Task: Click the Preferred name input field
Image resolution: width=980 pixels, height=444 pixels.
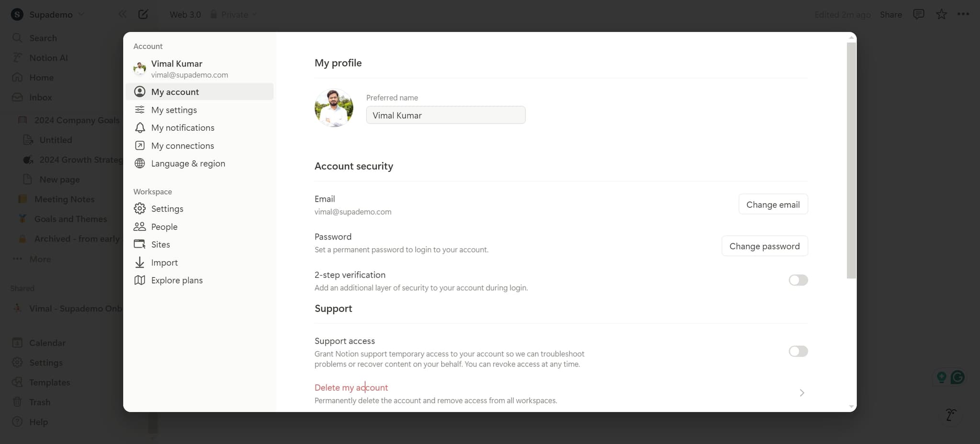Action: point(445,115)
